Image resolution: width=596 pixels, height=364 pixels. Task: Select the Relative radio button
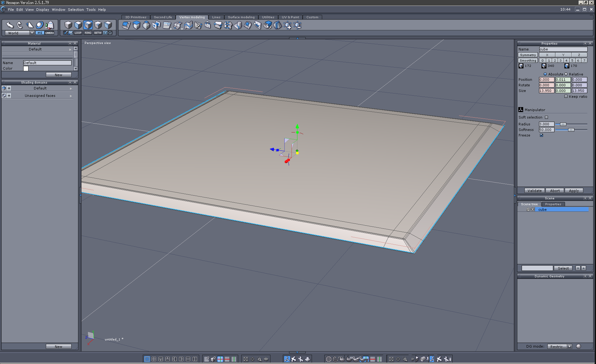566,74
